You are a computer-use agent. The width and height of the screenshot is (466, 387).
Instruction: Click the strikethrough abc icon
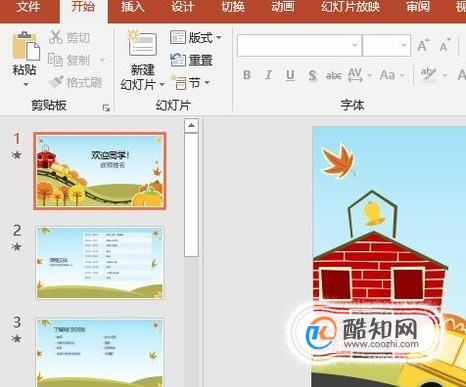(x=334, y=76)
